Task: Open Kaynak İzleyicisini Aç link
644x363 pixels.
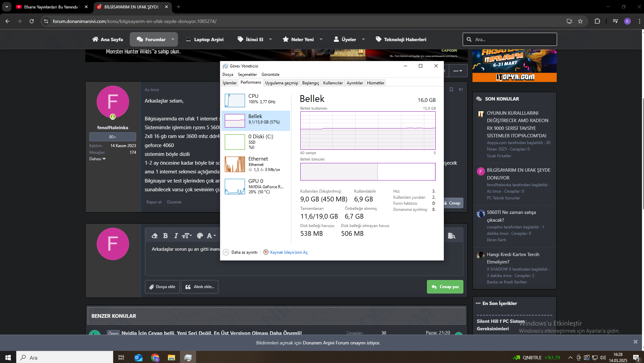Action: point(288,252)
